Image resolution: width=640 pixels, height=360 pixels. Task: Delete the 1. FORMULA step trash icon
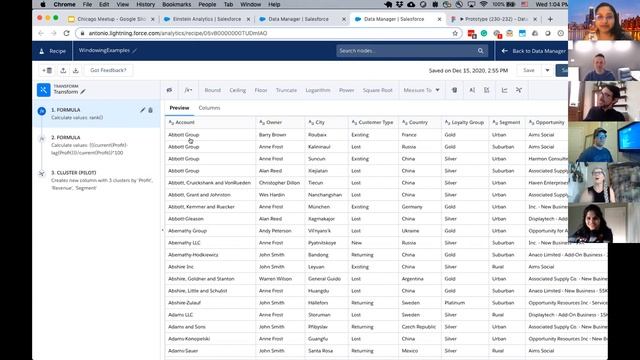coord(150,110)
